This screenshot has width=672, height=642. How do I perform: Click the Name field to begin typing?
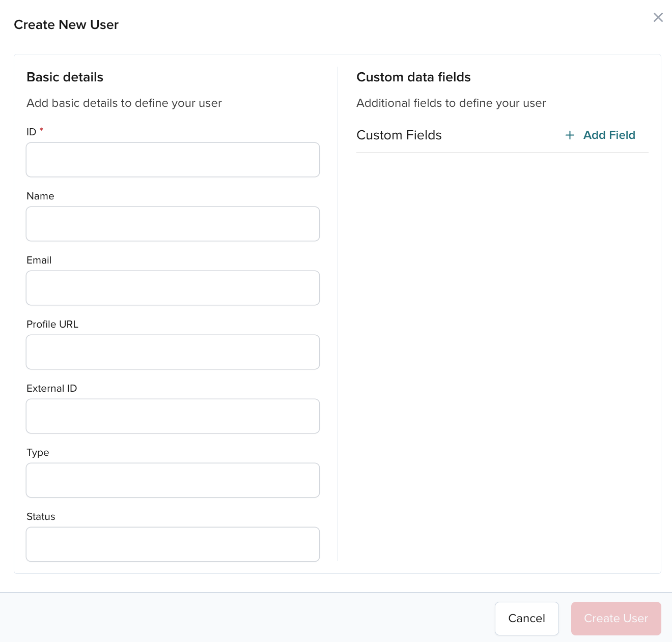click(x=173, y=224)
